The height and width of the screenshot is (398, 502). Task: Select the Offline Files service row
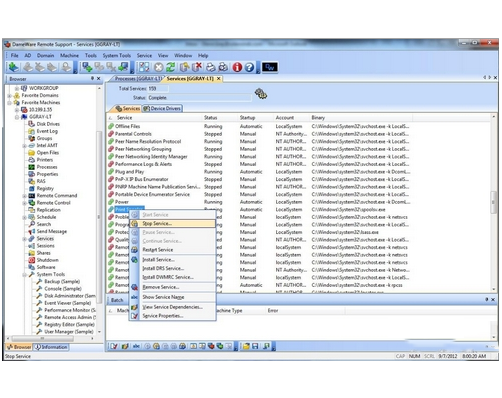(x=259, y=127)
